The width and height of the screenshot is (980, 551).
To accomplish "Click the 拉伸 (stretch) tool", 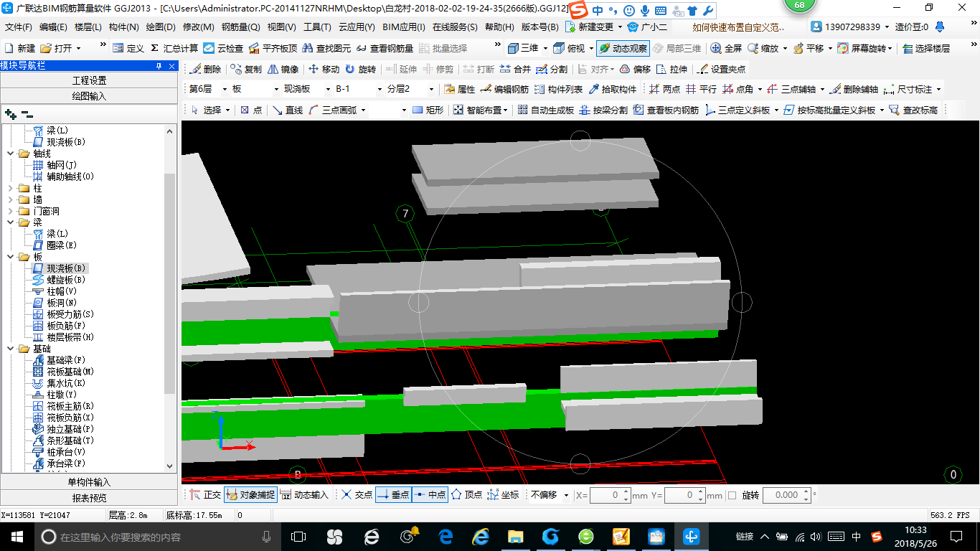I will click(672, 70).
